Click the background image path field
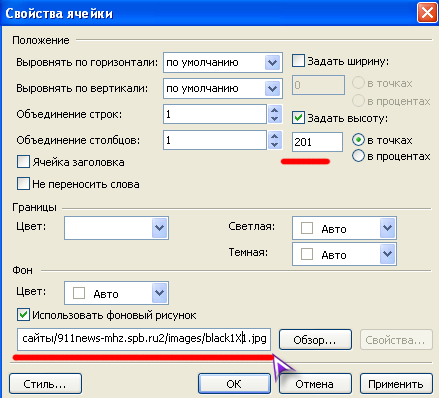The image size is (439, 398). coord(144,339)
